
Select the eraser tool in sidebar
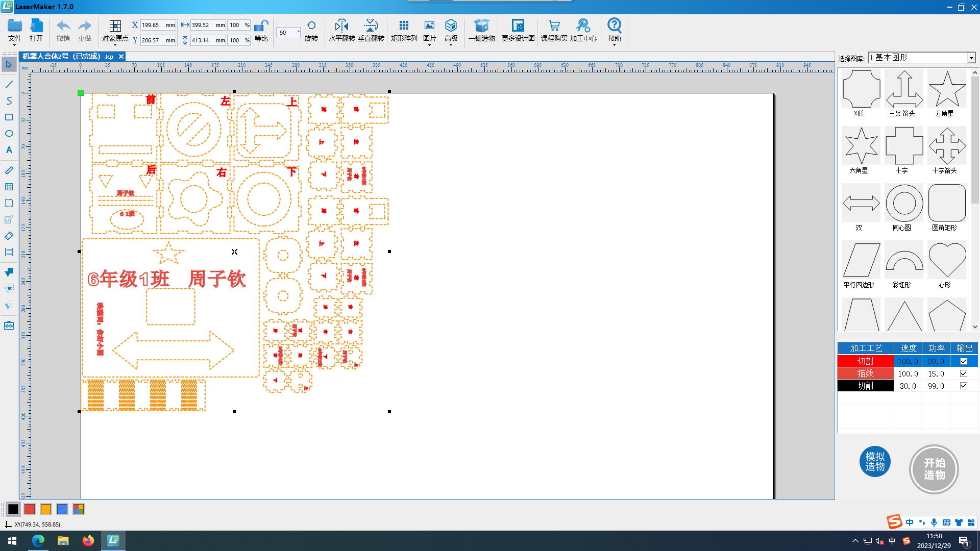9,236
